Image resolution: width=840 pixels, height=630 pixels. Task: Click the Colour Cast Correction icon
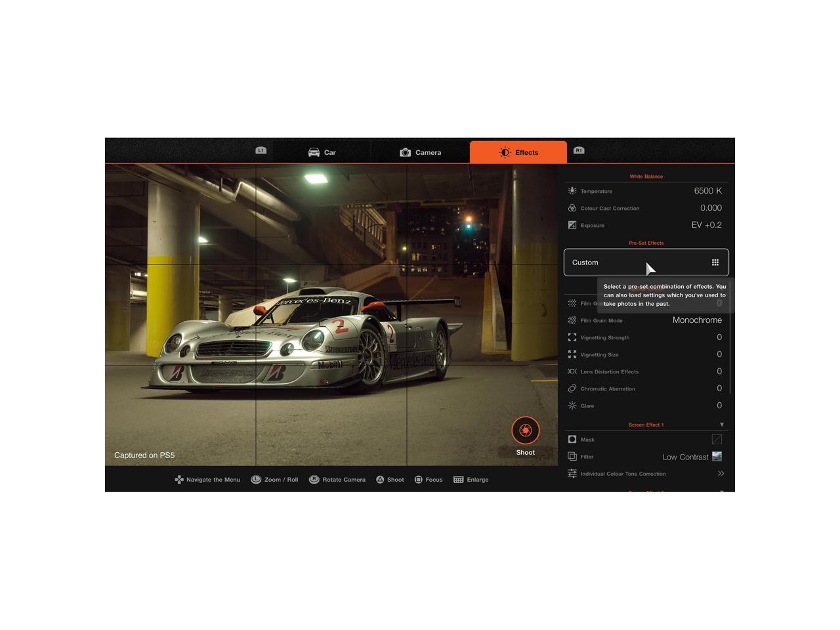(x=572, y=208)
